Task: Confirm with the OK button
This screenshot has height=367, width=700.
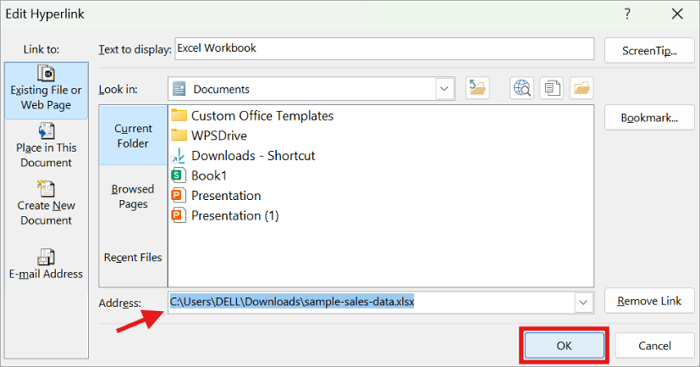Action: [x=564, y=346]
